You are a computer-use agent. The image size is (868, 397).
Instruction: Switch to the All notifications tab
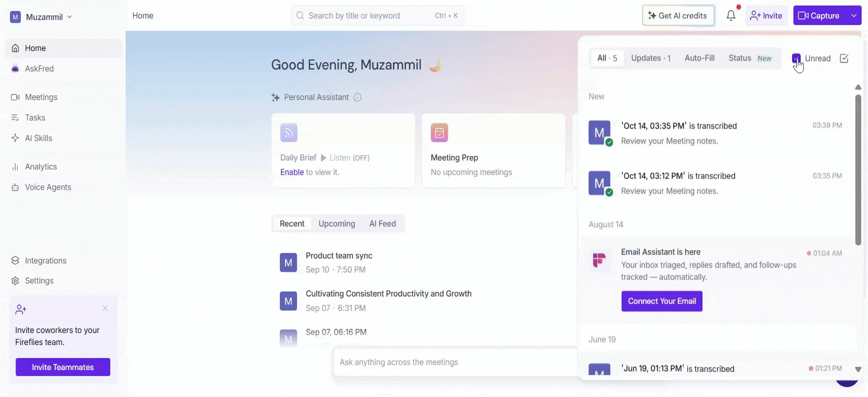(x=607, y=58)
